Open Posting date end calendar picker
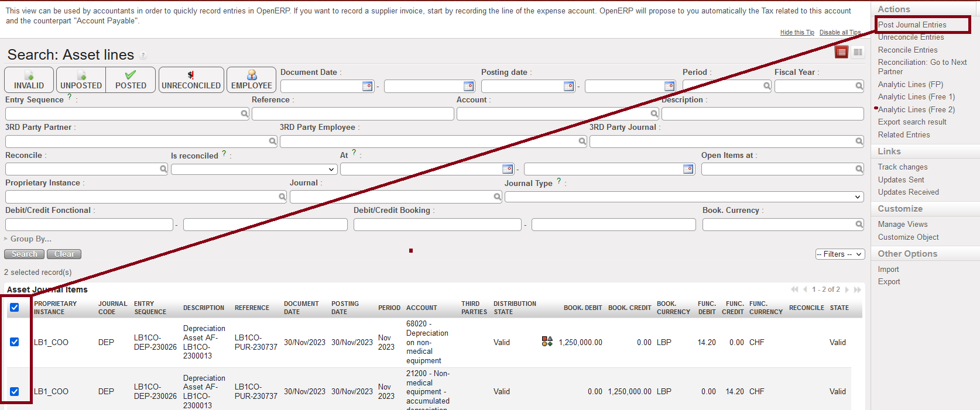This screenshot has width=980, height=410. point(670,86)
